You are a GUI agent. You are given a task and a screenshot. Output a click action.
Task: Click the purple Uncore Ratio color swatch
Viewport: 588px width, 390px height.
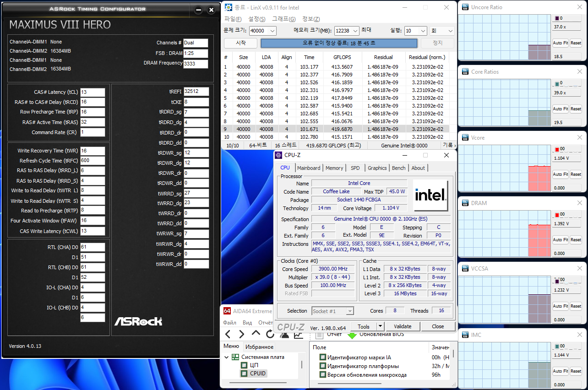click(x=557, y=18)
